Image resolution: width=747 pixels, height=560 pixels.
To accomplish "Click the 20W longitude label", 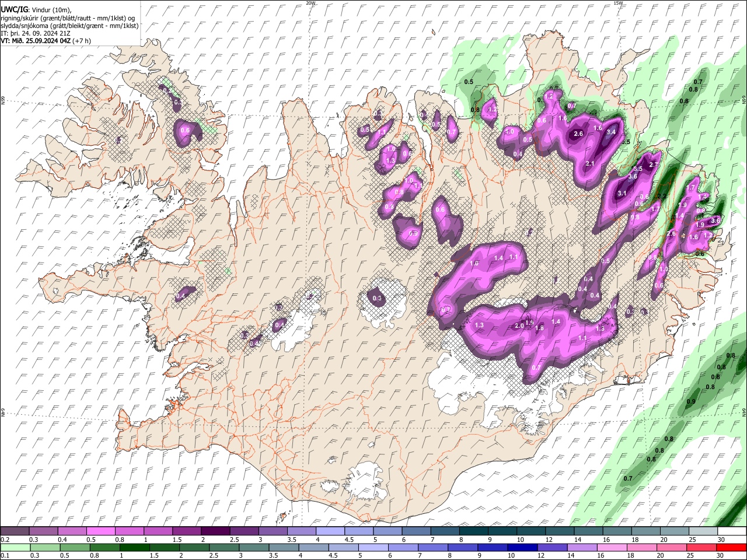I will point(310,3).
